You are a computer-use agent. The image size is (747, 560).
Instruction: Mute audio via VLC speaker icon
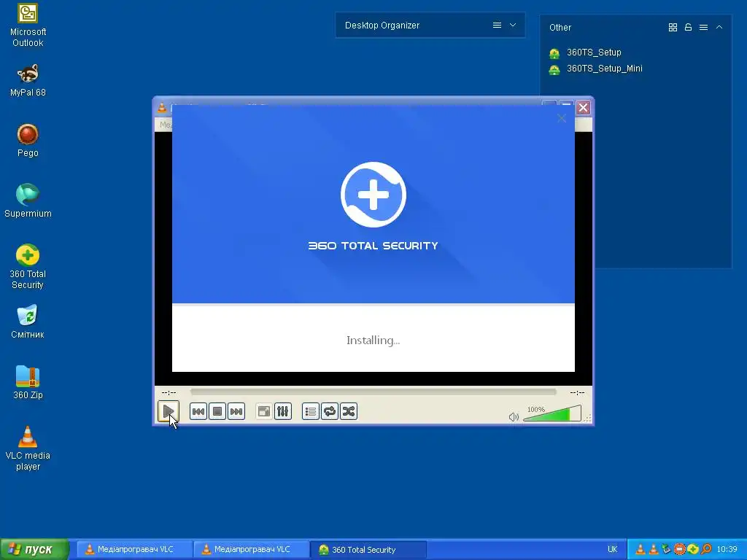coord(514,417)
